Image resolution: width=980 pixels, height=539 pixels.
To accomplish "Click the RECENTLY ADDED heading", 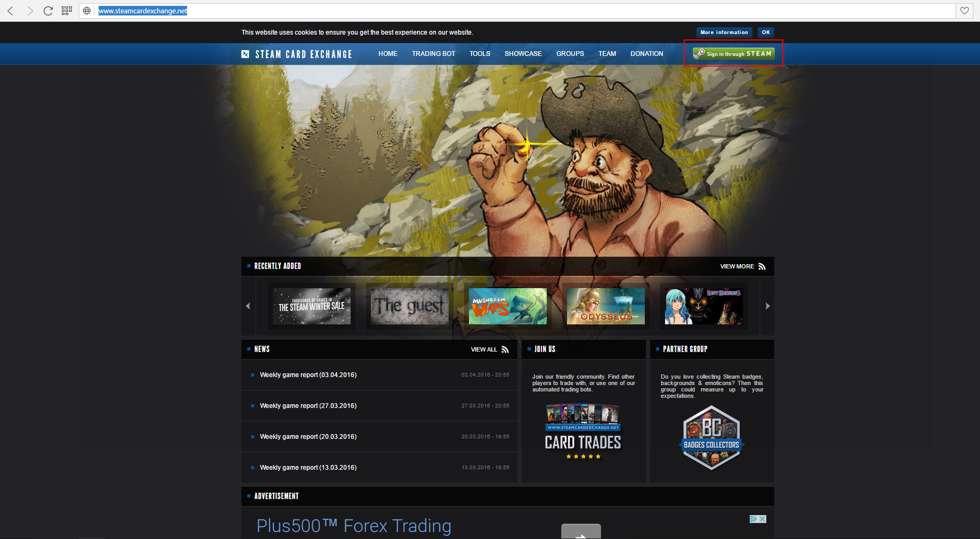I will pos(278,266).
